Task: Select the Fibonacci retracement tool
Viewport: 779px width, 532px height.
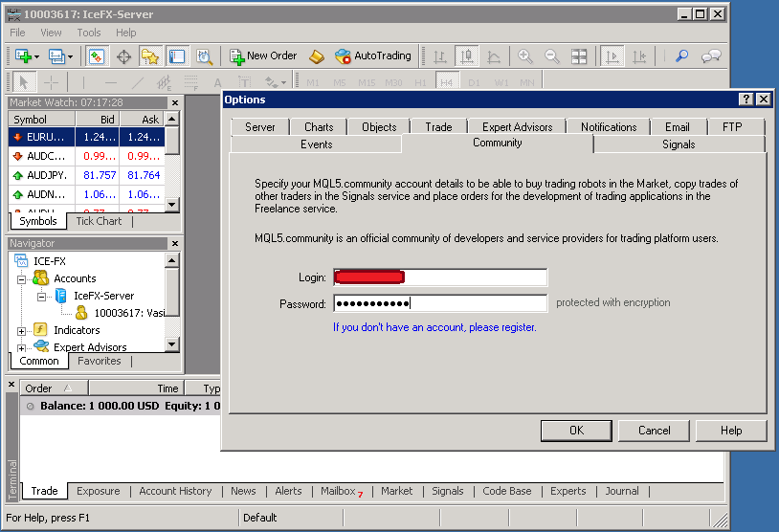Action: point(191,82)
